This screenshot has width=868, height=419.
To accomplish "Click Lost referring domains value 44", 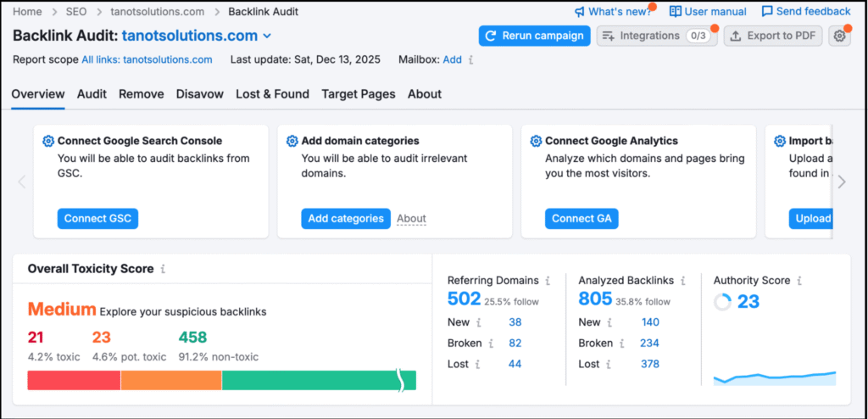I will pos(515,365).
